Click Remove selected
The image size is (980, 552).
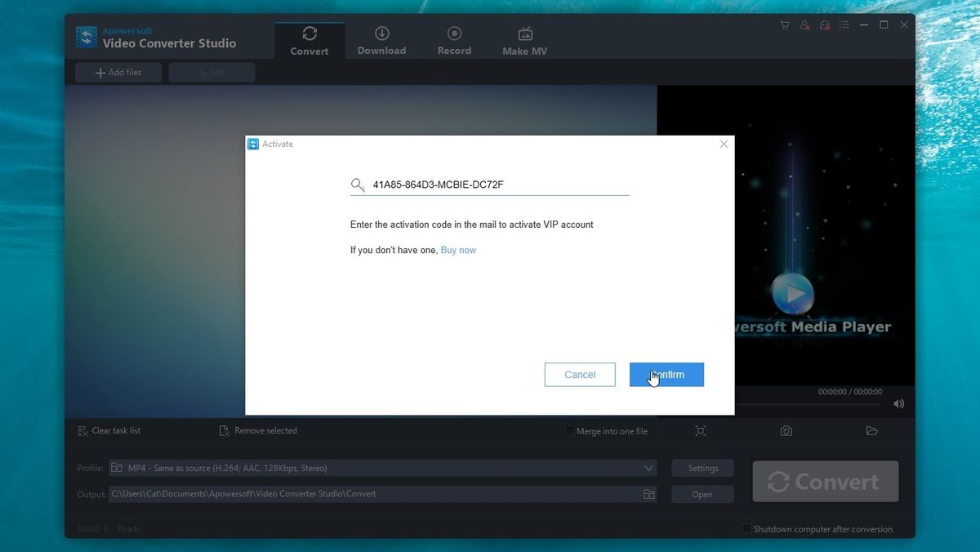click(x=258, y=430)
